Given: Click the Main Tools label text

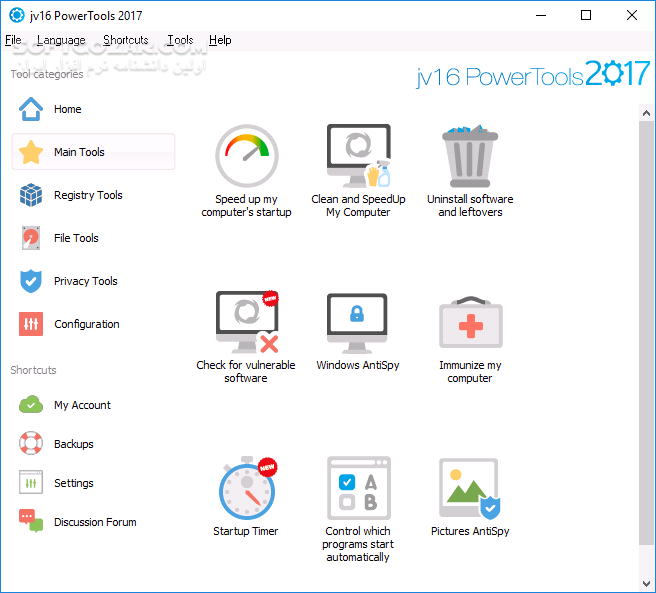Looking at the screenshot, I should 79,152.
